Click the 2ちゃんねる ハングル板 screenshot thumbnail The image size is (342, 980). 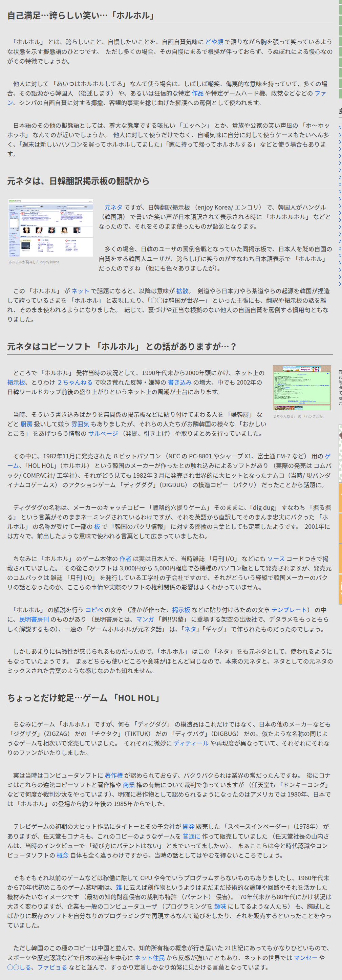pos(302,388)
